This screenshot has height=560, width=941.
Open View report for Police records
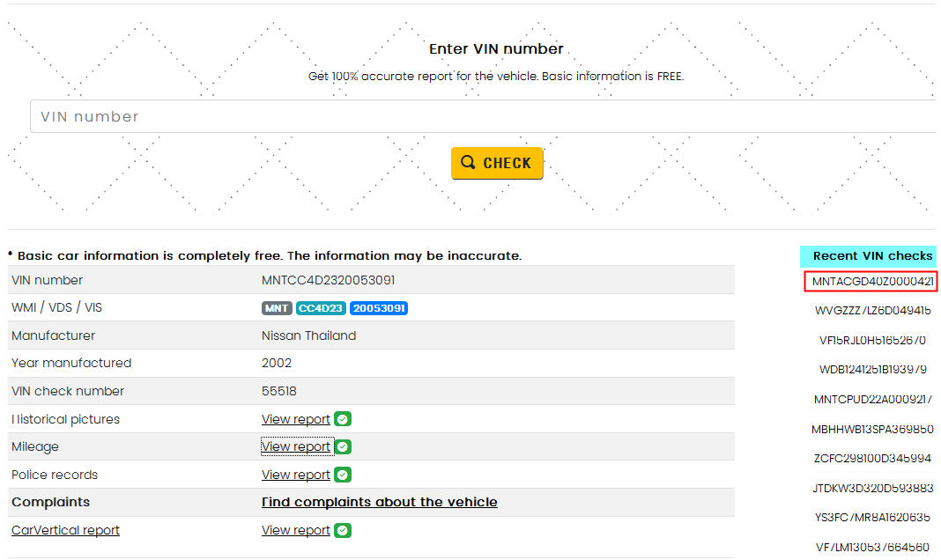coord(296,475)
